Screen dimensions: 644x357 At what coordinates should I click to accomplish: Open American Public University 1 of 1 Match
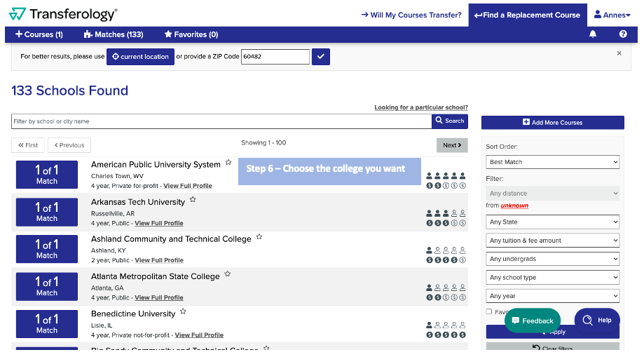[x=47, y=175]
